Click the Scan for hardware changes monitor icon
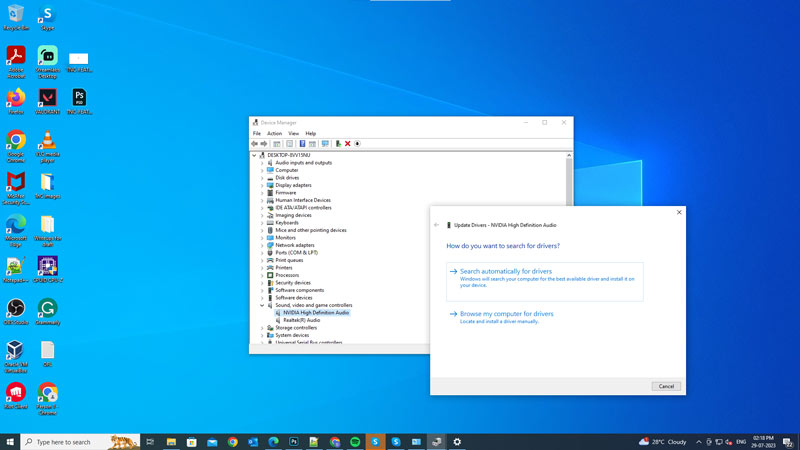 tap(325, 144)
